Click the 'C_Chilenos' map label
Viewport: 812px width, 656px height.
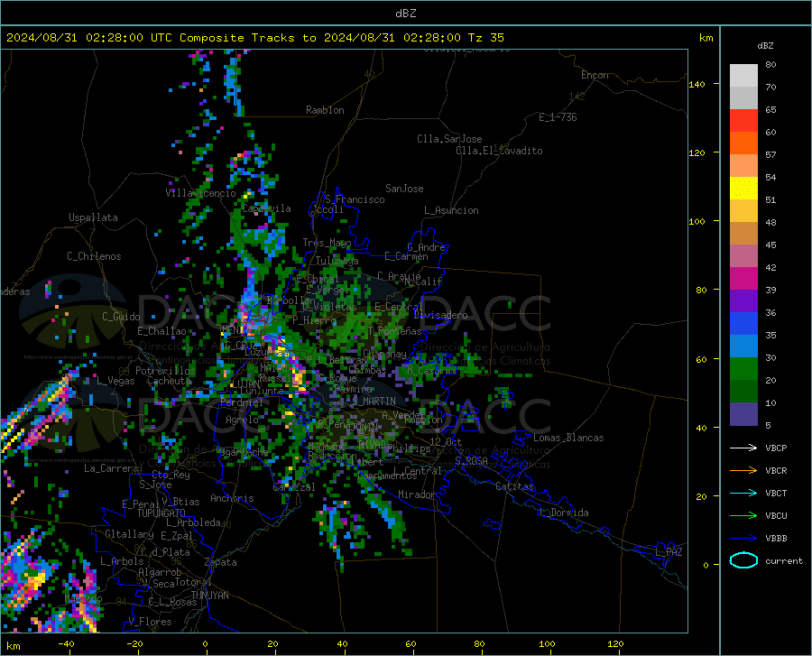(94, 256)
